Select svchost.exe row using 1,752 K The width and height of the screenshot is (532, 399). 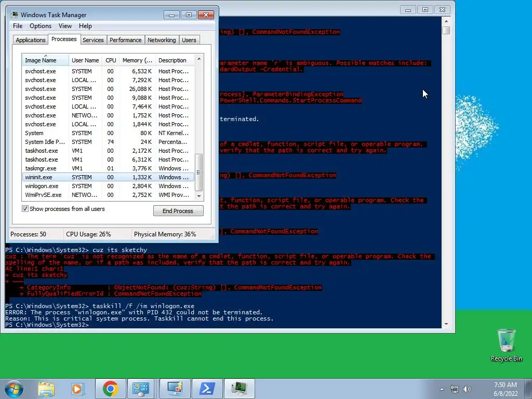pos(108,115)
